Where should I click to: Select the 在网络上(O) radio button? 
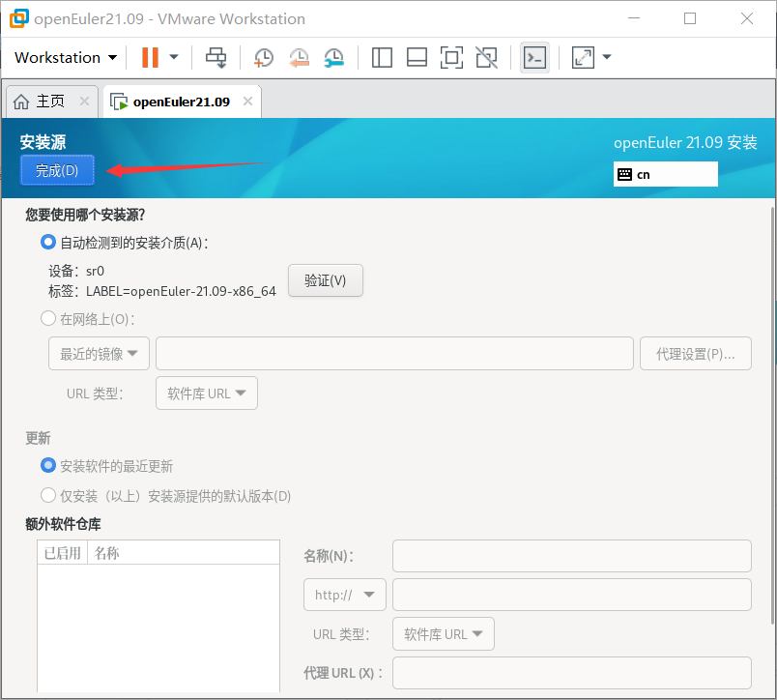pos(48,319)
